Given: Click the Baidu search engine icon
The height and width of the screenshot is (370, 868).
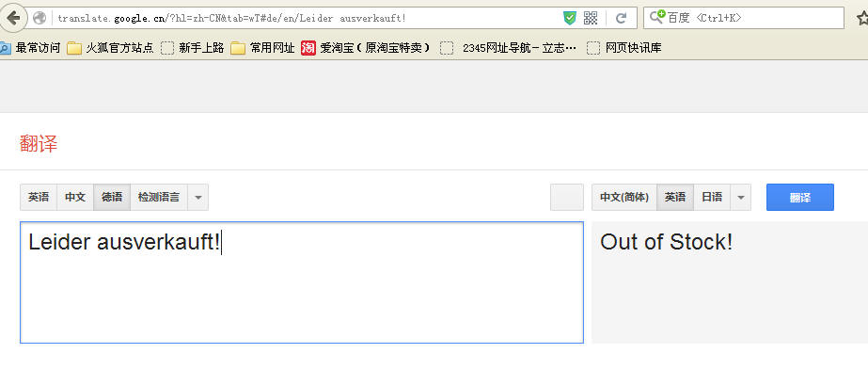Looking at the screenshot, I should [x=657, y=17].
